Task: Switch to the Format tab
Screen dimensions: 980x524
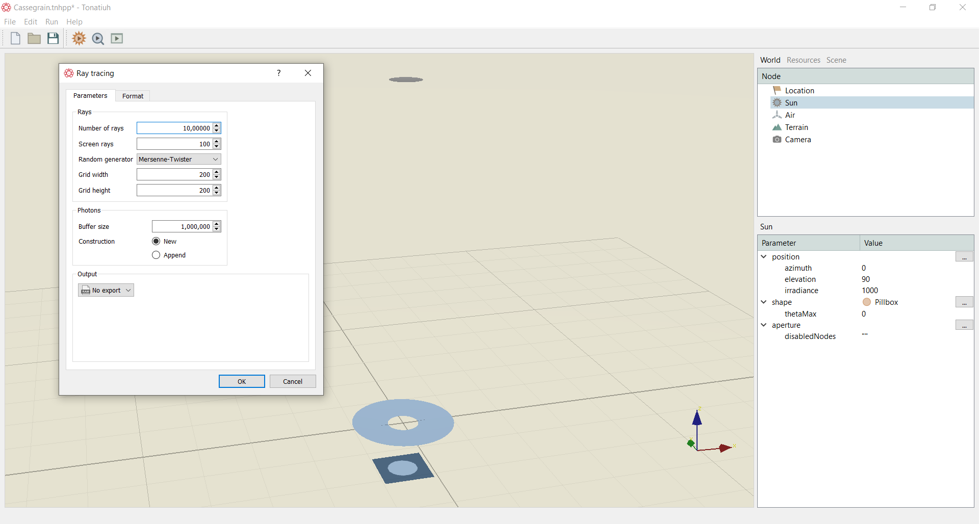Action: (133, 96)
